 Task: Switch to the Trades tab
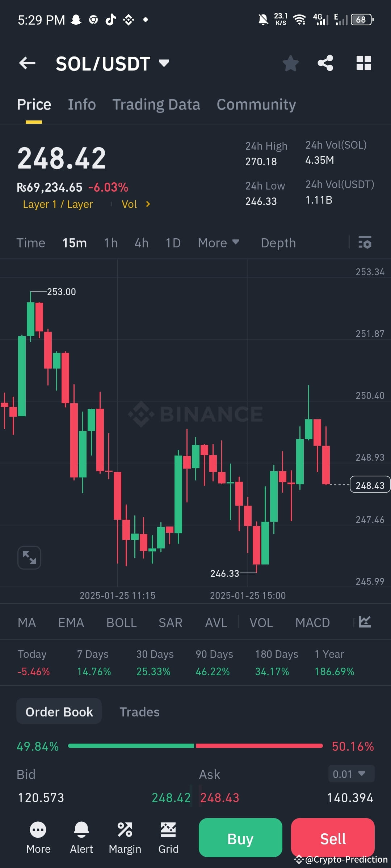coord(139,712)
